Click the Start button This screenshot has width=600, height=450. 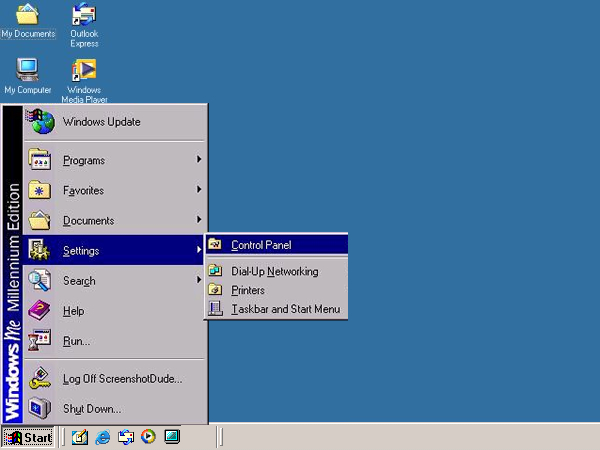click(x=29, y=437)
